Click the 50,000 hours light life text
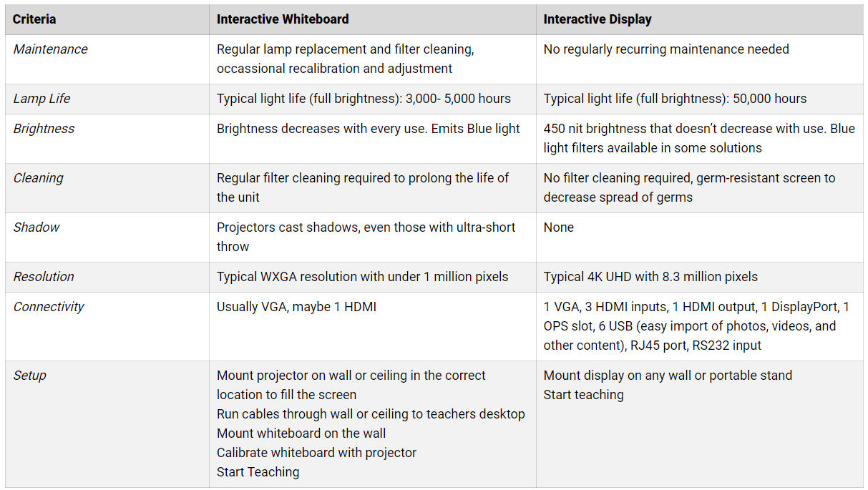The image size is (868, 490). pyautogui.click(x=769, y=99)
